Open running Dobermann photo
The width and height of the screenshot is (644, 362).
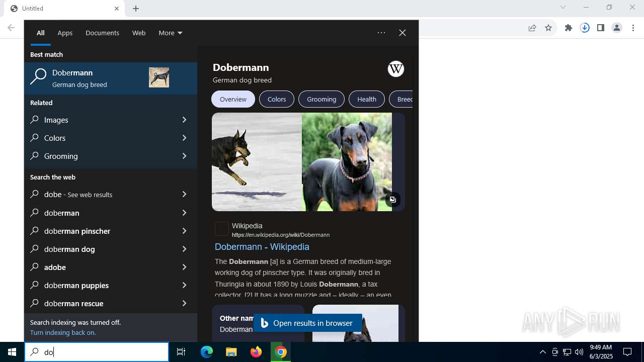257,162
